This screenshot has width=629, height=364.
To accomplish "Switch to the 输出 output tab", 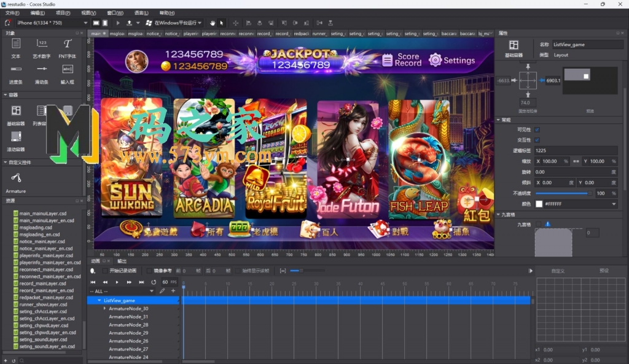I will pyautogui.click(x=122, y=261).
